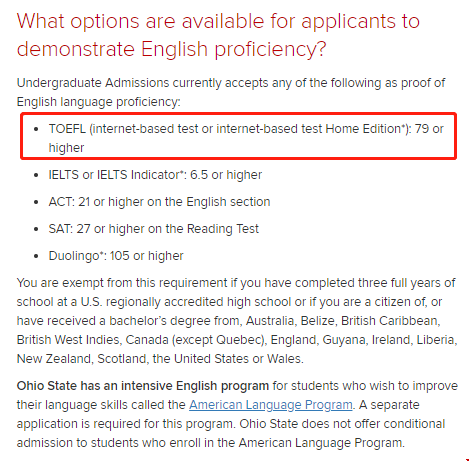Click the 'Undergraduate Admissions currently accepts' sentence

click(231, 92)
